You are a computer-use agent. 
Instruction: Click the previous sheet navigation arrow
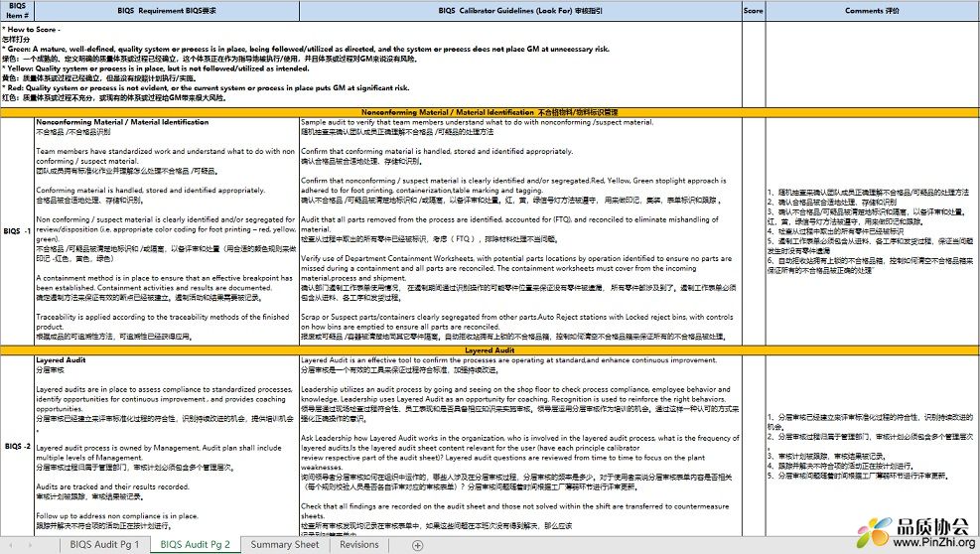[11, 545]
